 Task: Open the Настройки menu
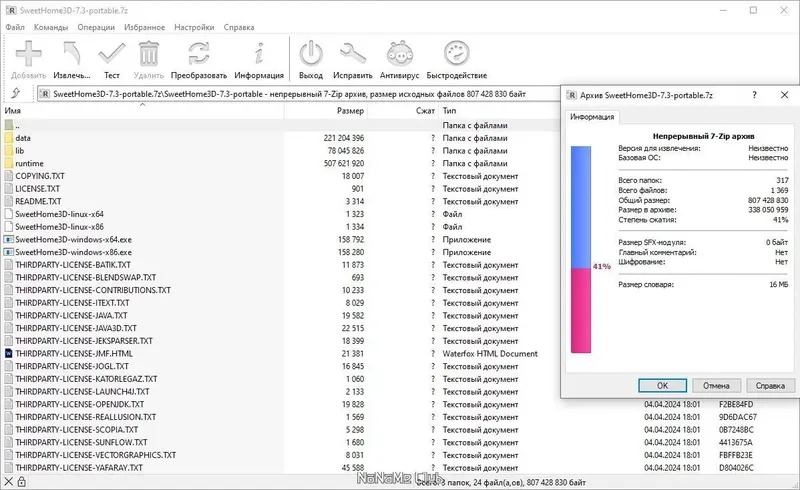pos(194,27)
